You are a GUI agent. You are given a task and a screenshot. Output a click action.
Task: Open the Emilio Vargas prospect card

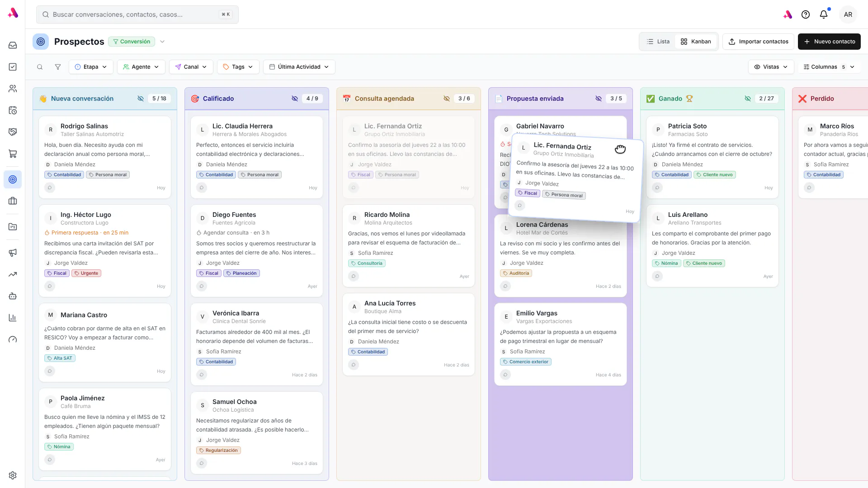pyautogui.click(x=561, y=344)
